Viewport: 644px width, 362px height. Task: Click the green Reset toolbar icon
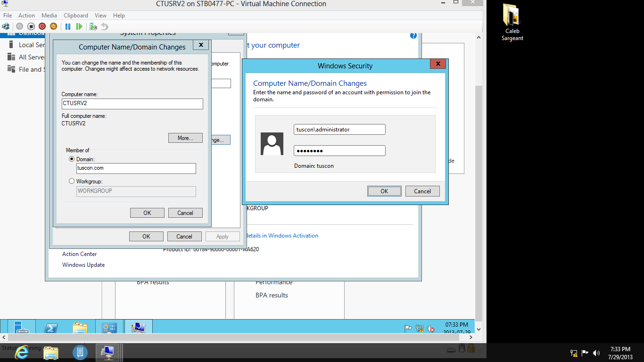tap(79, 26)
